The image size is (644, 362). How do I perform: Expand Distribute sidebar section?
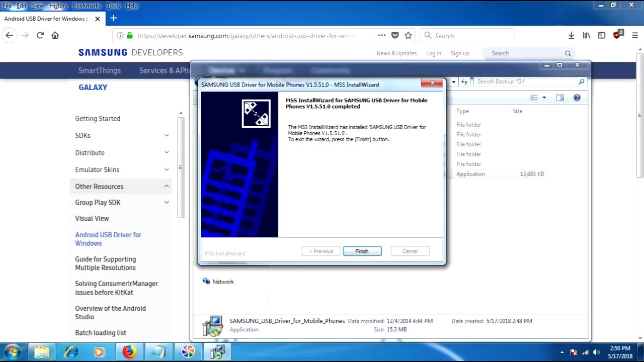167,152
